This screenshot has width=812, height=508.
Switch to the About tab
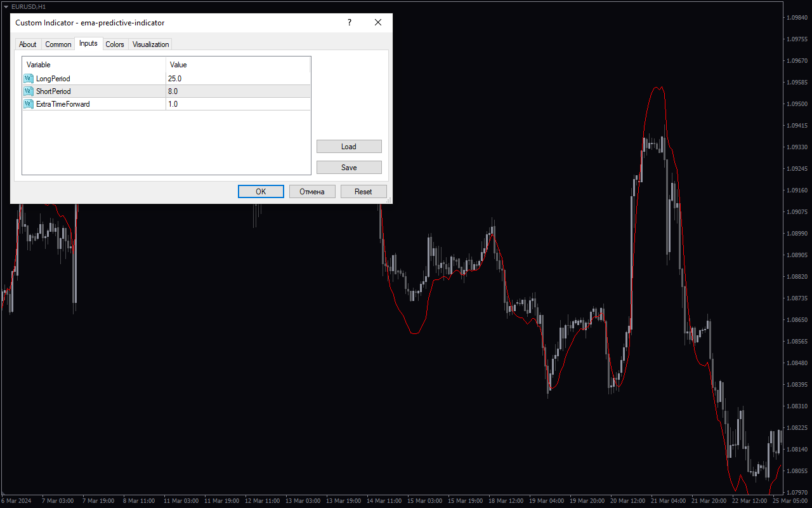(28, 44)
